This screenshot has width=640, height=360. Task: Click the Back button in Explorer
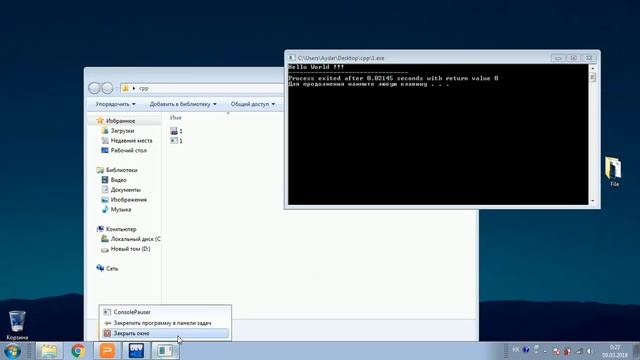coord(94,88)
